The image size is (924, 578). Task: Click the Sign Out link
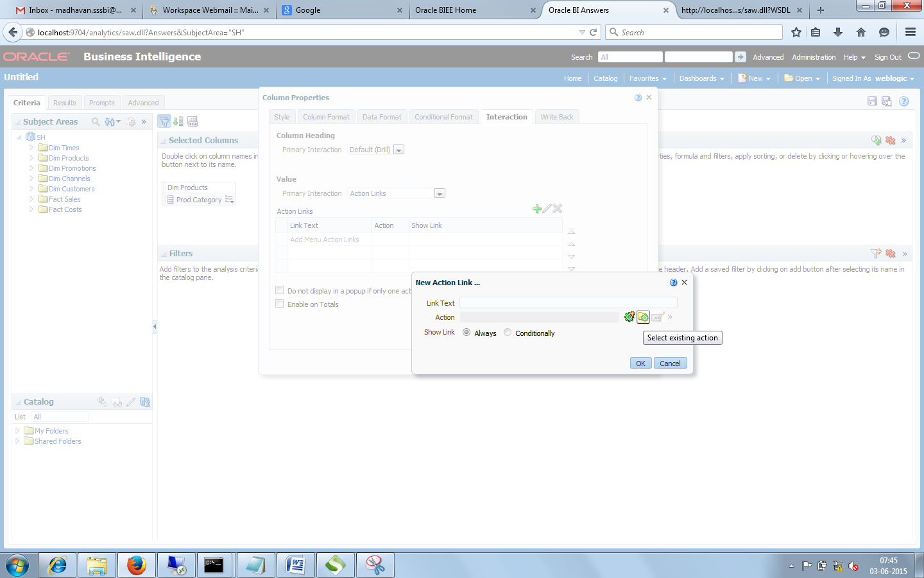tap(887, 57)
